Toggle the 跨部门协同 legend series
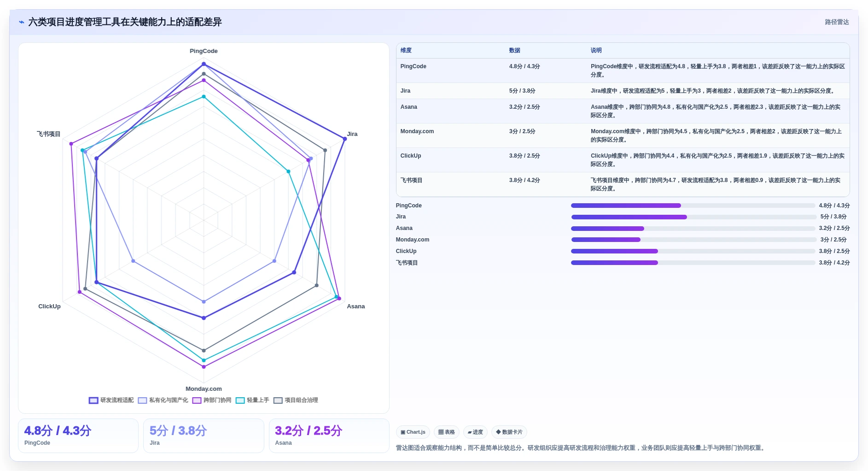The height and width of the screenshot is (471, 868). tap(212, 400)
